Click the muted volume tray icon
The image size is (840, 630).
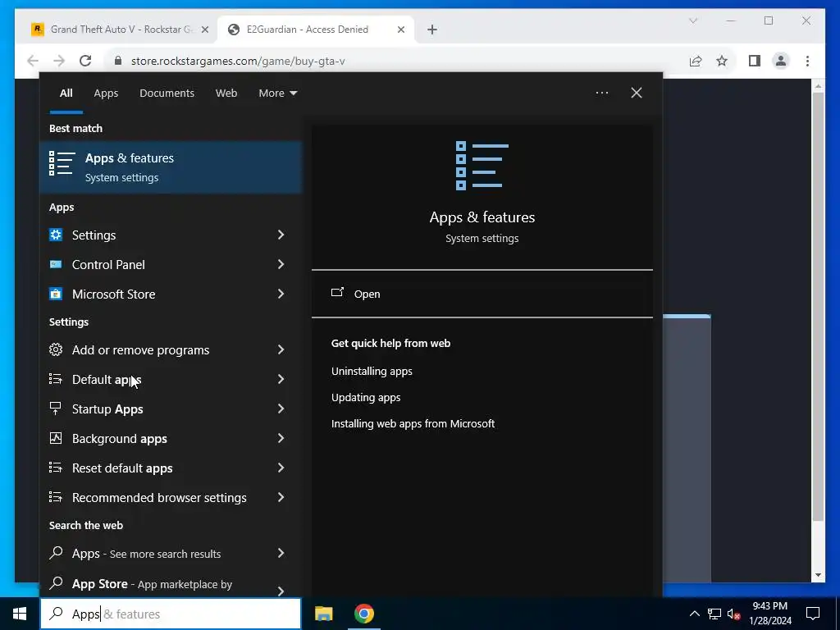(734, 614)
